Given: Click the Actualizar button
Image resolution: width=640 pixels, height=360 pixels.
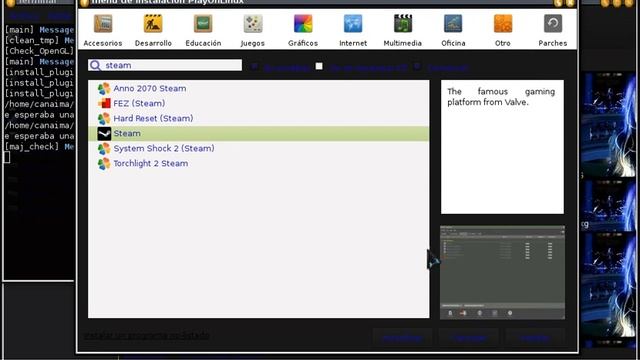Looking at the screenshot, I should (x=402, y=338).
